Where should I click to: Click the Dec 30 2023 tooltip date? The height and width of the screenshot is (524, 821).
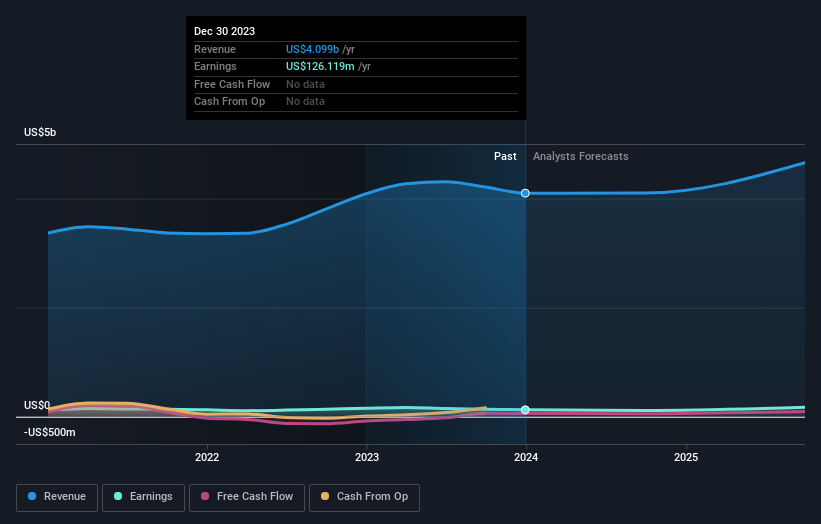(224, 31)
